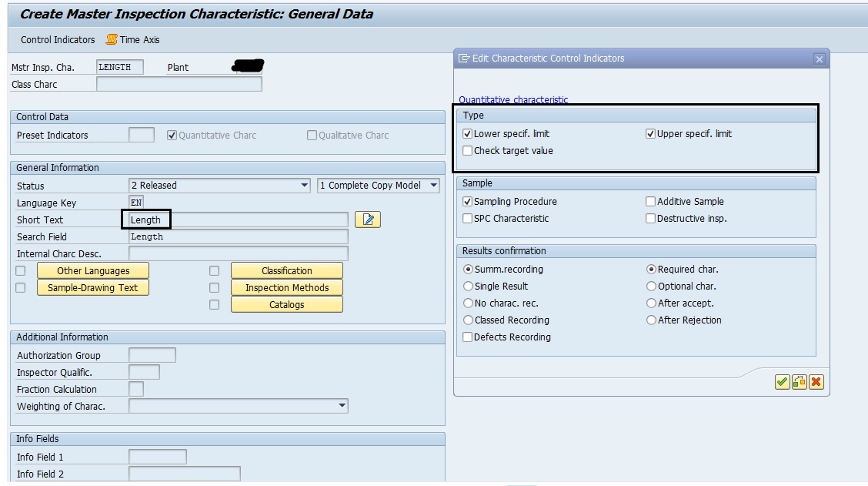Open the Status dropdown showing 2 Released

tap(305, 186)
